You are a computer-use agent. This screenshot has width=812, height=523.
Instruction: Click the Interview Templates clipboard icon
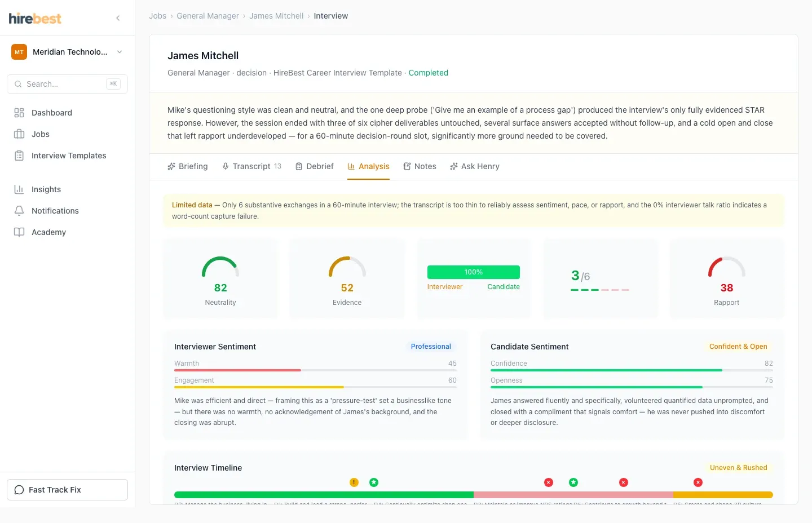coord(19,156)
